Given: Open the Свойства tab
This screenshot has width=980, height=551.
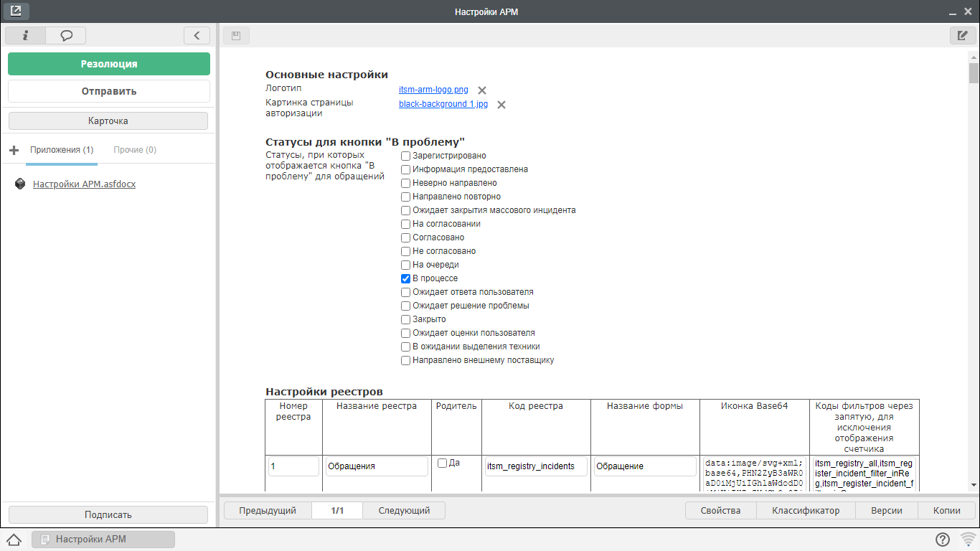Looking at the screenshot, I should 720,511.
